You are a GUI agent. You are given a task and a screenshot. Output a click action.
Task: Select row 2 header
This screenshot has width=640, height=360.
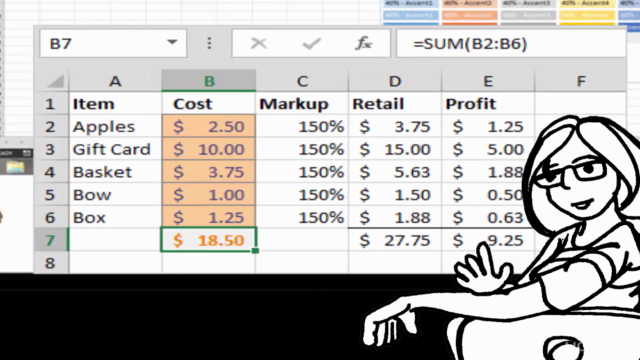click(51, 127)
